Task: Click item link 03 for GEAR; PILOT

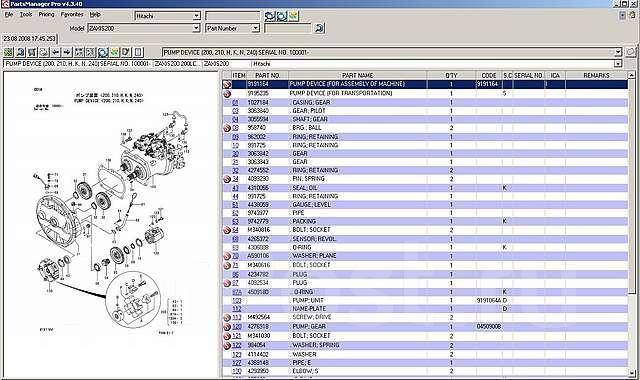Action: coord(235,111)
